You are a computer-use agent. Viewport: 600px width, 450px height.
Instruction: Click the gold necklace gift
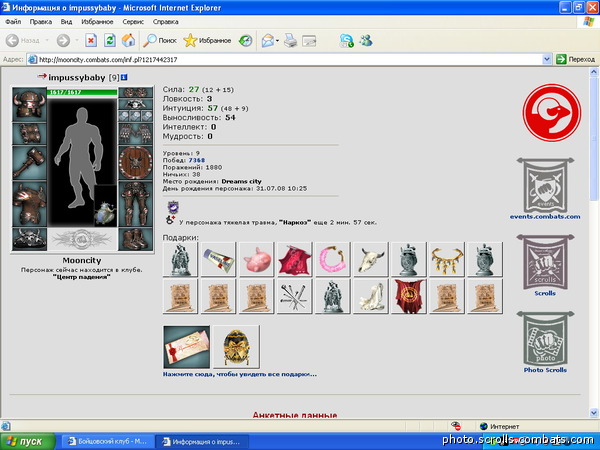(447, 259)
